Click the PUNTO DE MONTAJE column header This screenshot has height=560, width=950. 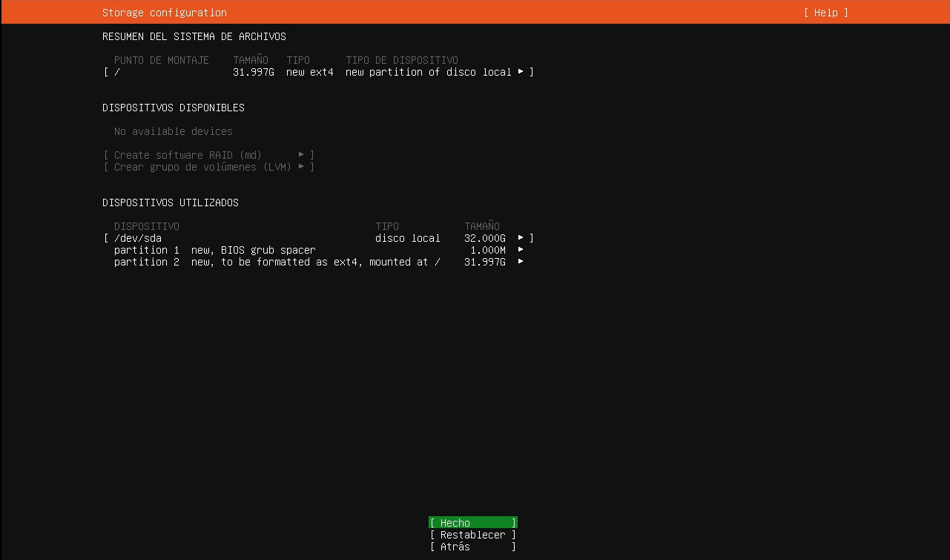point(162,60)
